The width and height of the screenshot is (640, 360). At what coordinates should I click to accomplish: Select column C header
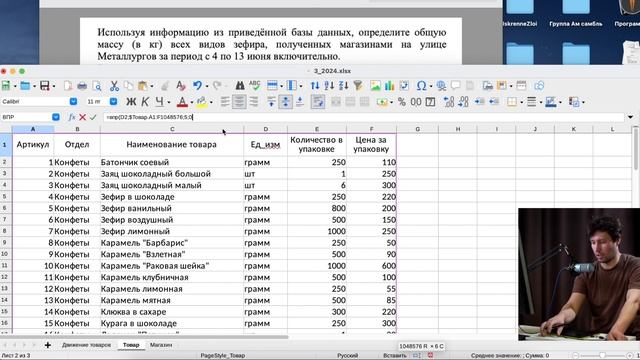click(x=172, y=129)
